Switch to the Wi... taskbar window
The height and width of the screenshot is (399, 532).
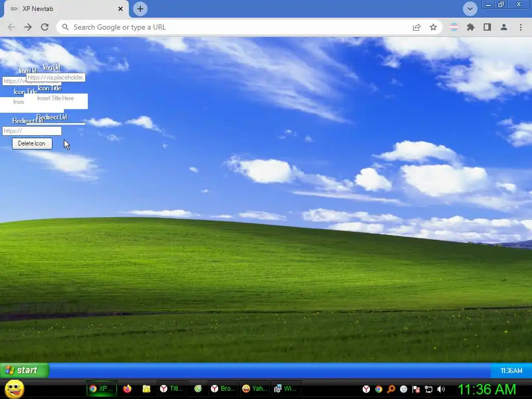[x=286, y=389]
